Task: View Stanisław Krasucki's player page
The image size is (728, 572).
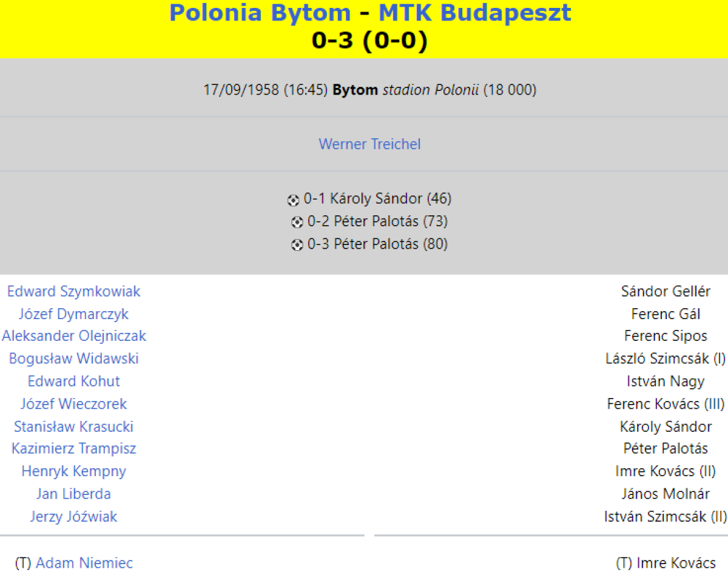Action: click(x=73, y=426)
